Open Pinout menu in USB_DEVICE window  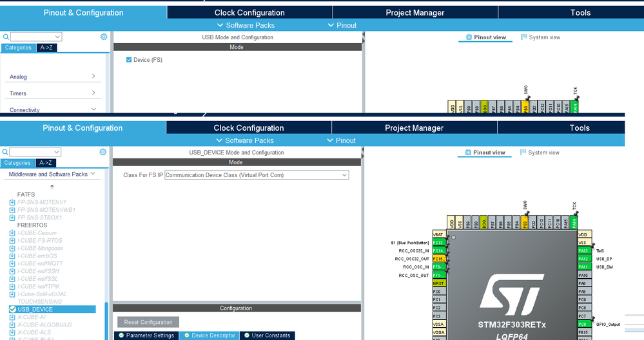coord(341,140)
